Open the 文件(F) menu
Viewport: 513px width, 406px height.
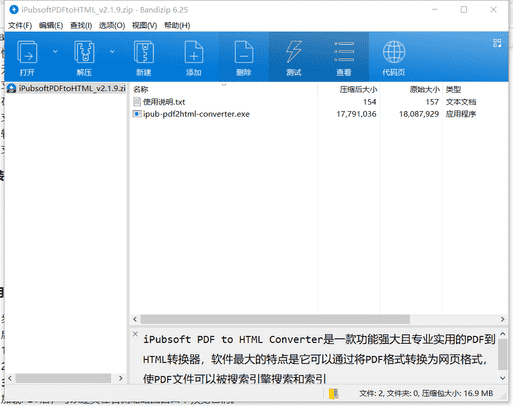pos(20,26)
